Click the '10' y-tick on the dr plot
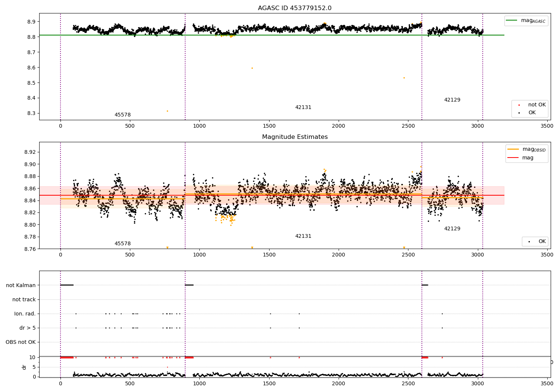The height and width of the screenshot is (392, 560). (x=32, y=357)
